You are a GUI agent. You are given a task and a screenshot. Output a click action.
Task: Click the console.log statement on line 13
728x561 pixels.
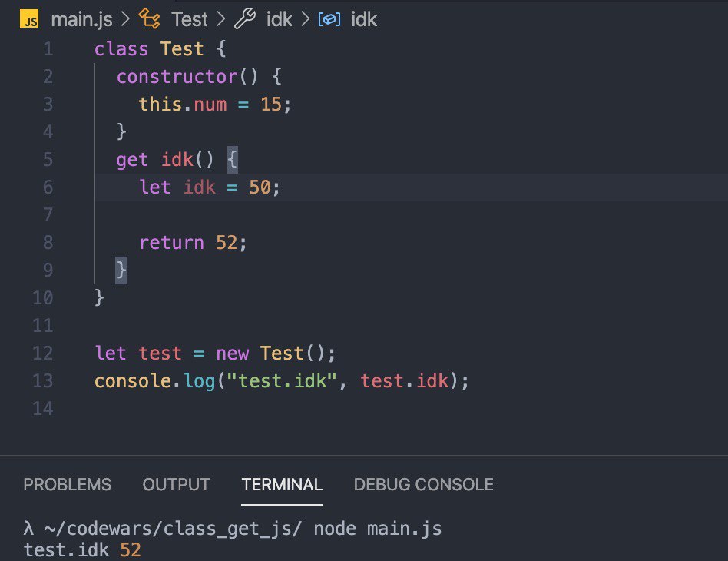coord(282,381)
